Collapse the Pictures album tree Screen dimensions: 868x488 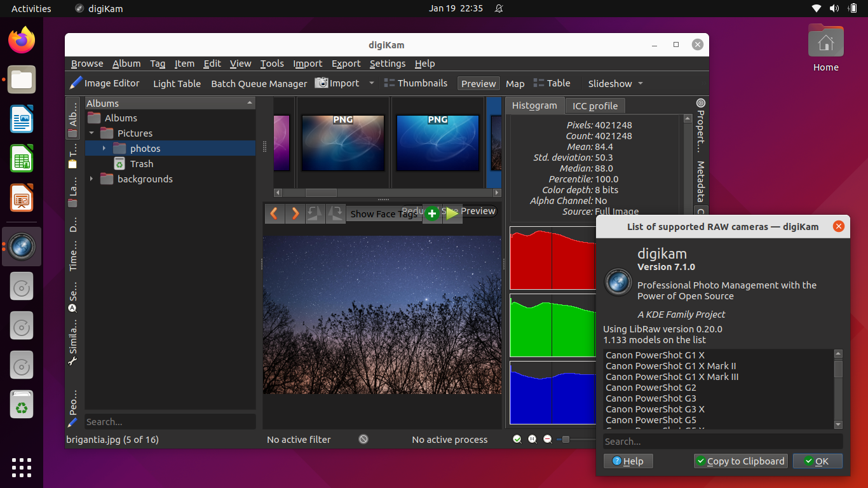coord(92,133)
